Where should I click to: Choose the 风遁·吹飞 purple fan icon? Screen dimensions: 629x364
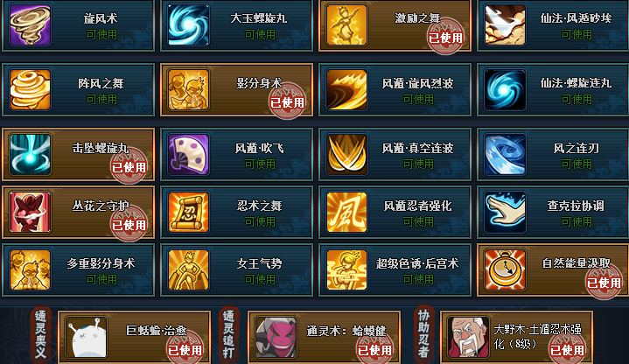188,155
